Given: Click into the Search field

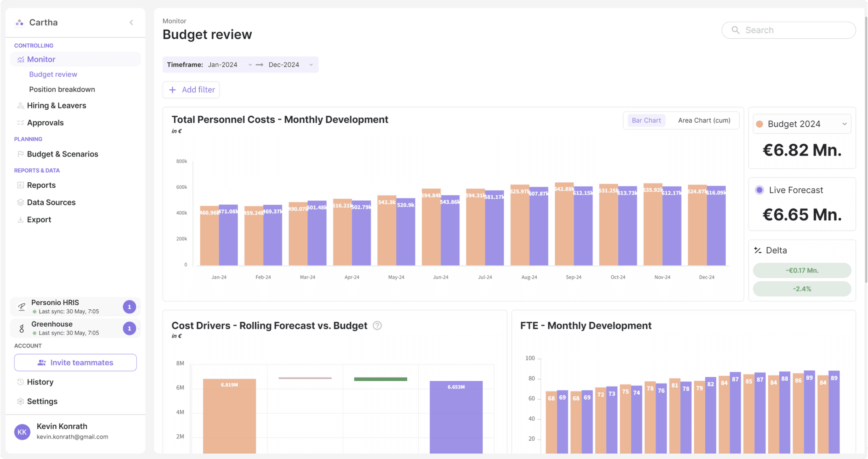Looking at the screenshot, I should pyautogui.click(x=789, y=30).
